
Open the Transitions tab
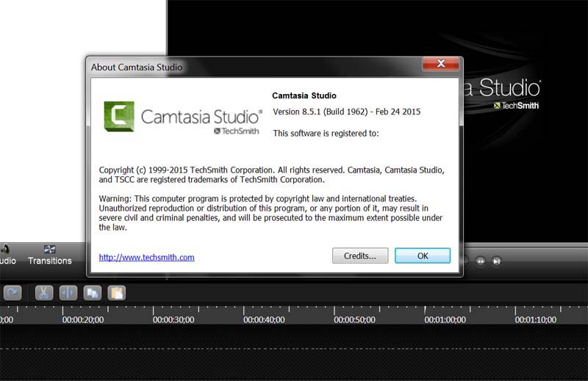tap(50, 255)
